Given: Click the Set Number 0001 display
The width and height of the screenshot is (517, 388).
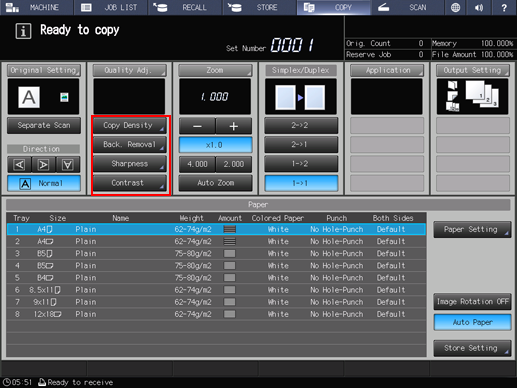Looking at the screenshot, I should (x=292, y=45).
